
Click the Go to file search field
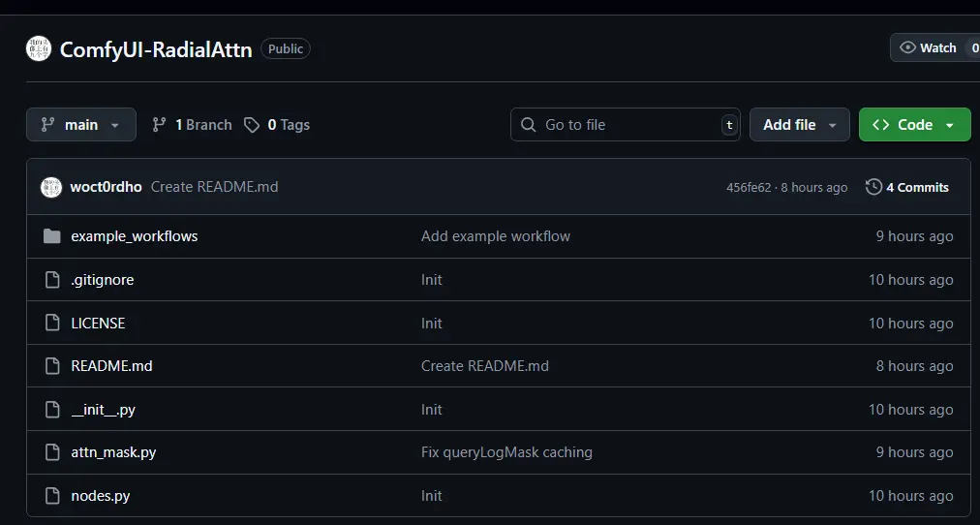625,125
